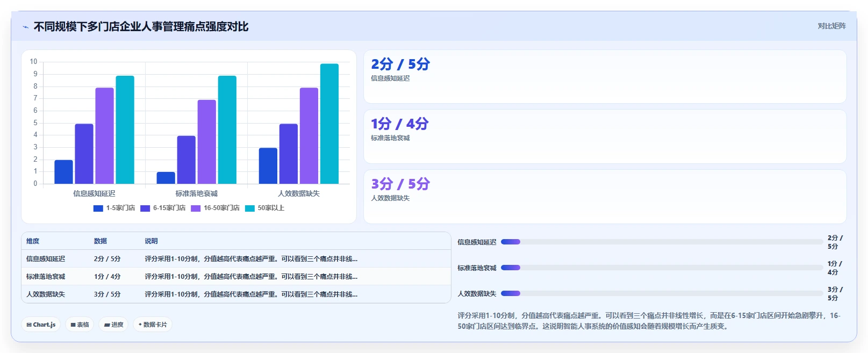Select the 进度 tag chip
This screenshot has height=353, width=868.
click(x=113, y=325)
